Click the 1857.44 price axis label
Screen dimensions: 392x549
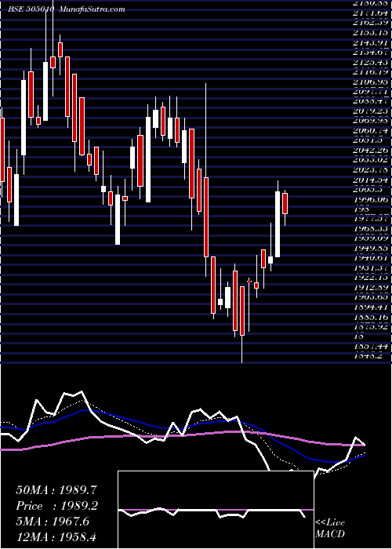coord(372,347)
